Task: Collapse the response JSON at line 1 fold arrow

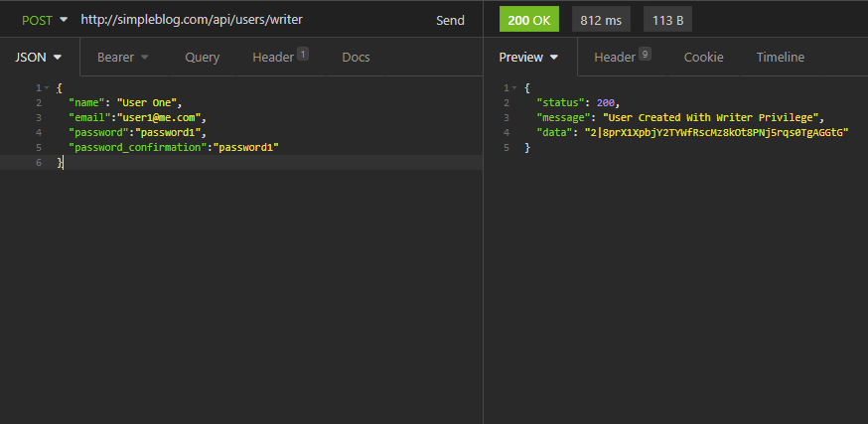Action: [514, 88]
